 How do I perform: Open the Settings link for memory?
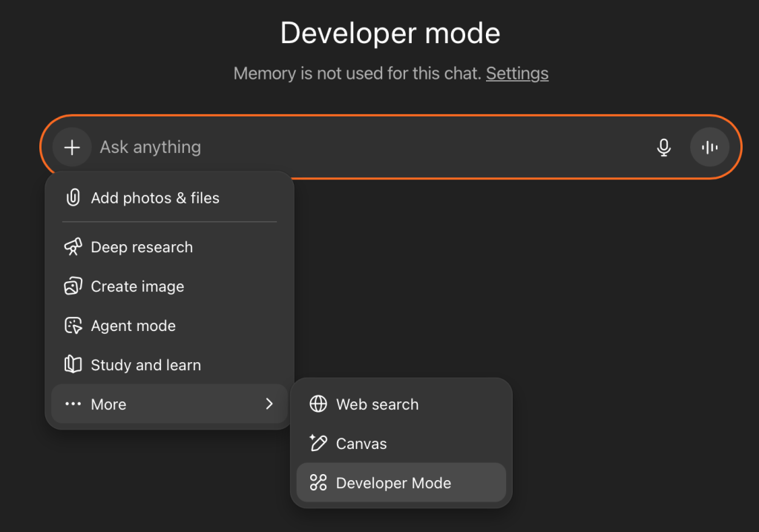pos(517,73)
